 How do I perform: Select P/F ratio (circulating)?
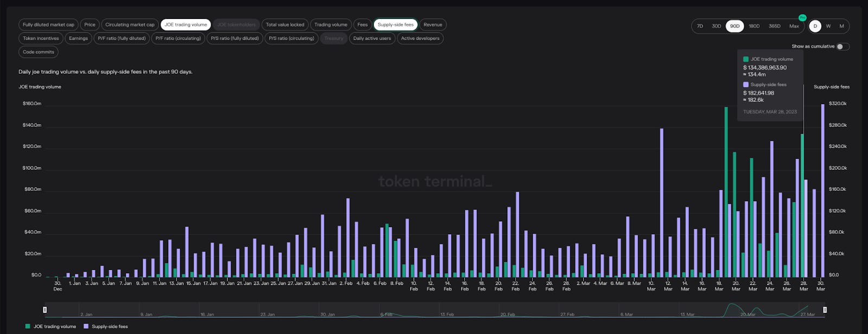(x=178, y=38)
